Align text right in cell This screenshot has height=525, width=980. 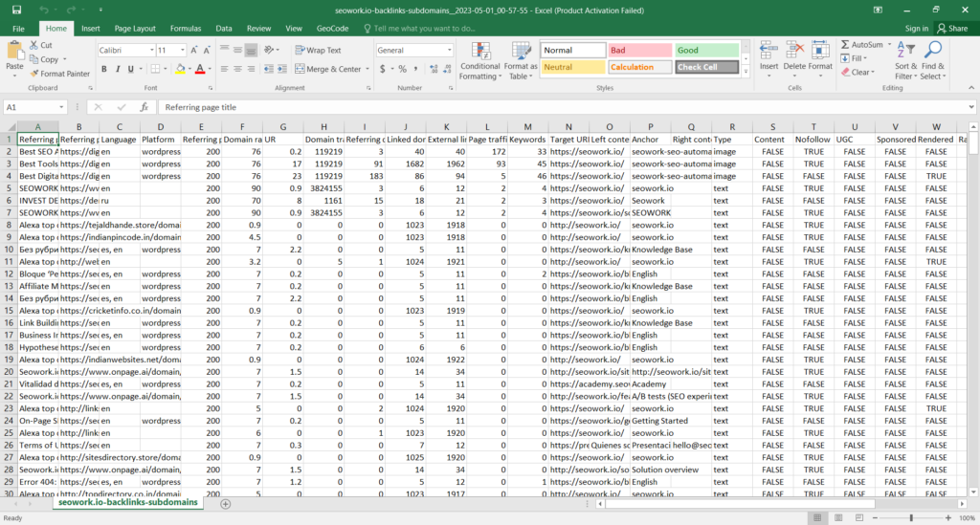[251, 69]
